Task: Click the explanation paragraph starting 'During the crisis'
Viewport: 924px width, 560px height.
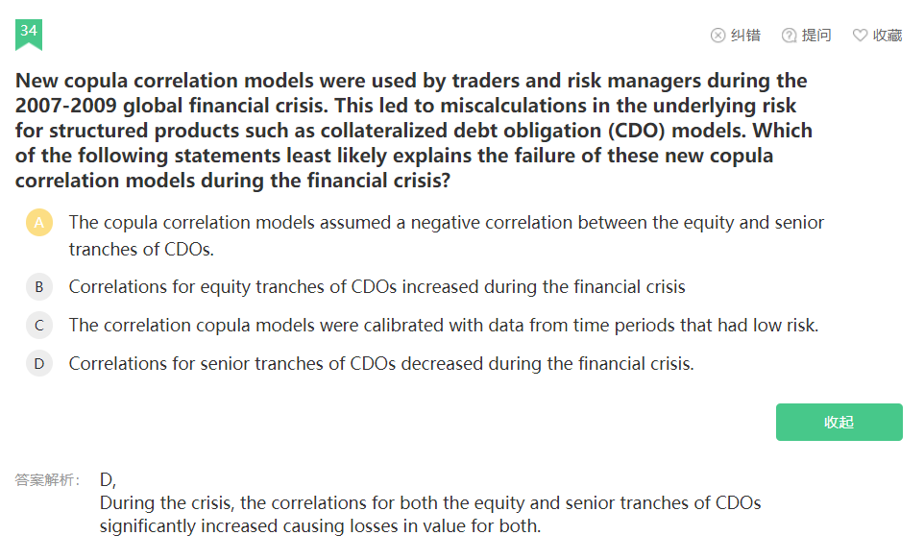Action: [430, 514]
